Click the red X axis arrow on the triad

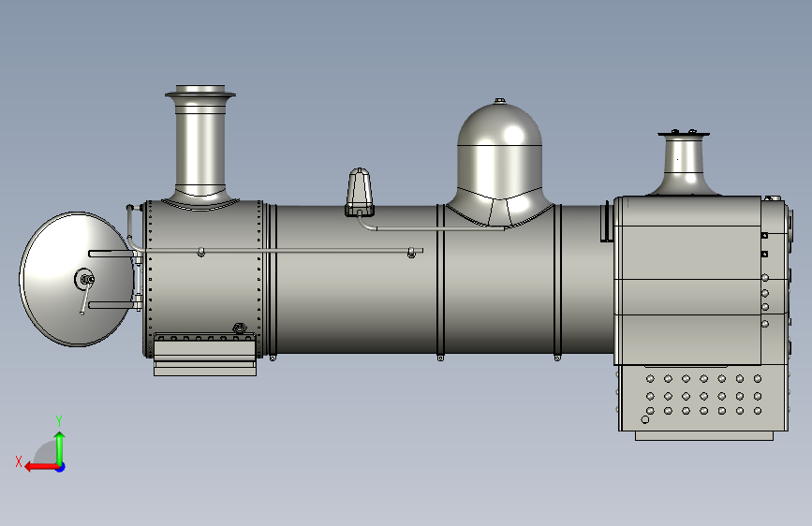[x=41, y=467]
